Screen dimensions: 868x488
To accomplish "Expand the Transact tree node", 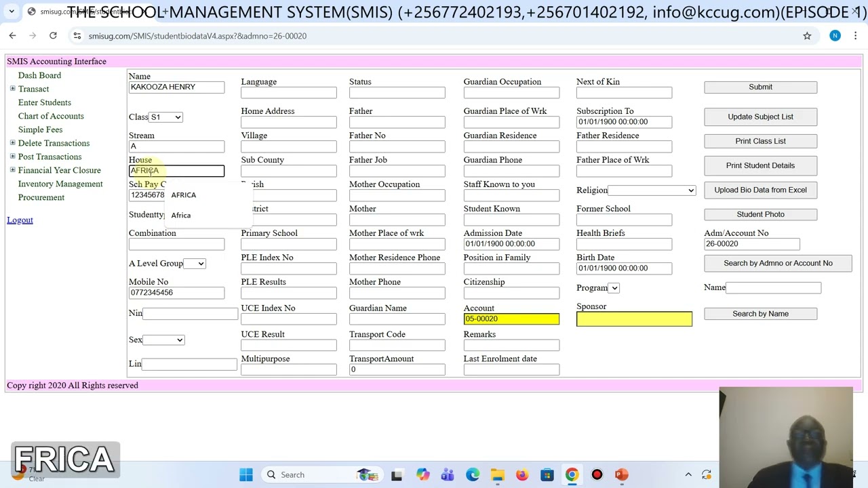I will 12,89.
